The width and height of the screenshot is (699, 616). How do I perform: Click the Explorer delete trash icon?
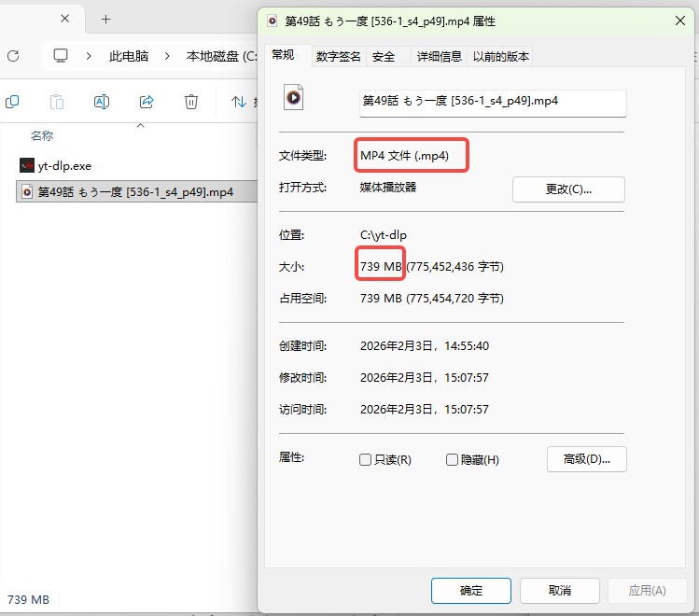tap(191, 102)
